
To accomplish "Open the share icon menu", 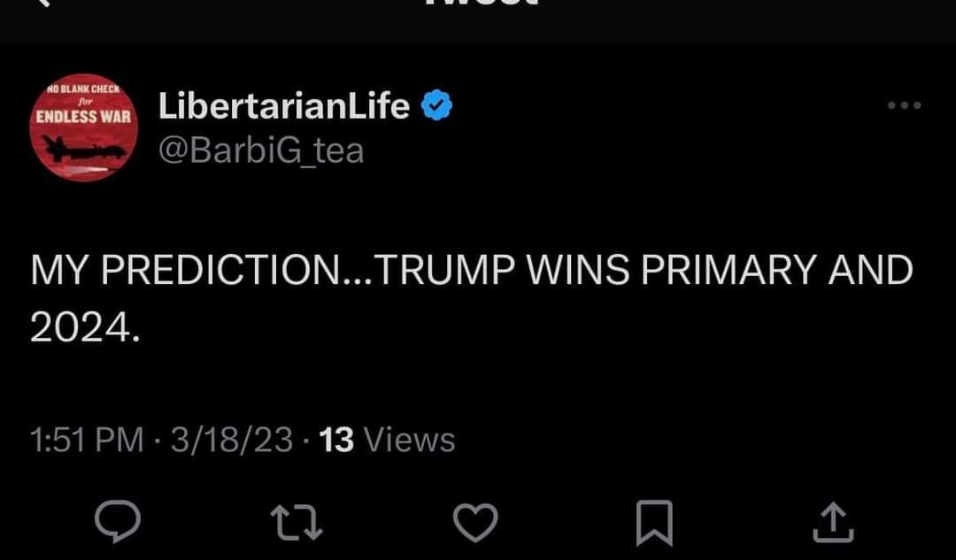I will 833,522.
